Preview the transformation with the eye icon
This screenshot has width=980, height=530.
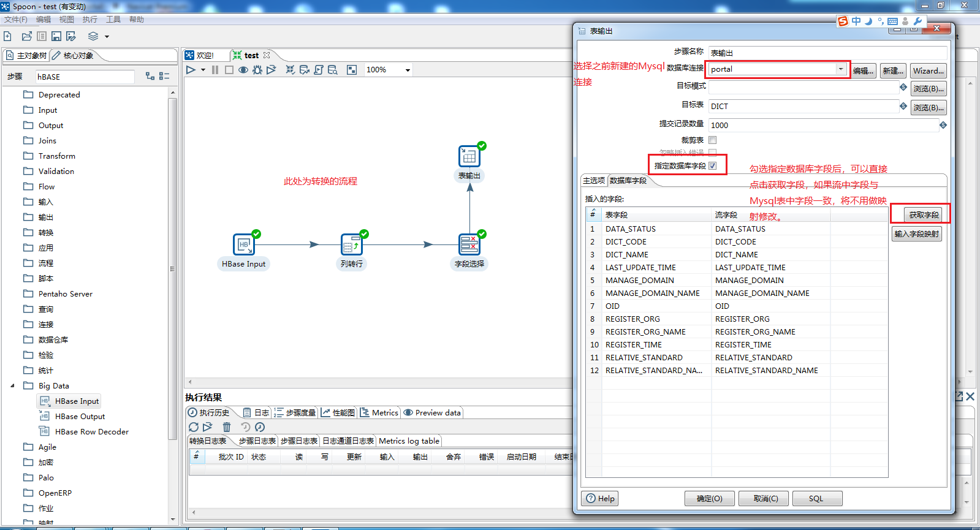(x=243, y=70)
